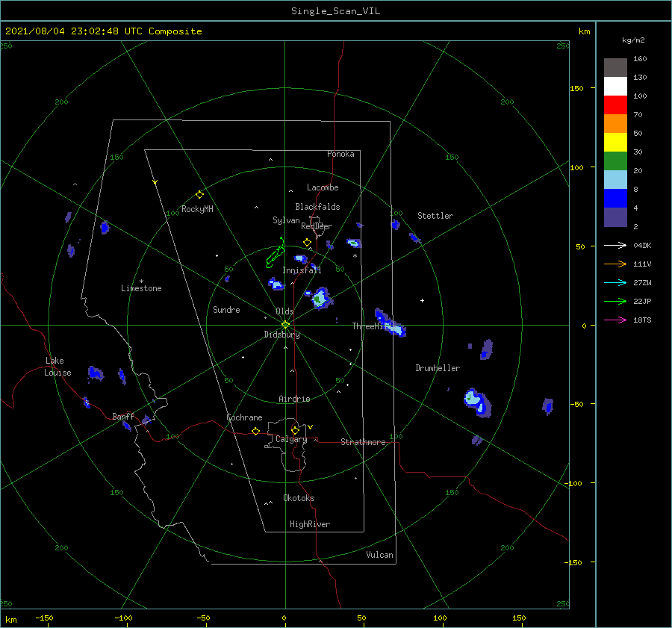This screenshot has width=672, height=628.
Task: Click the Sundre label
Action: pyautogui.click(x=226, y=310)
